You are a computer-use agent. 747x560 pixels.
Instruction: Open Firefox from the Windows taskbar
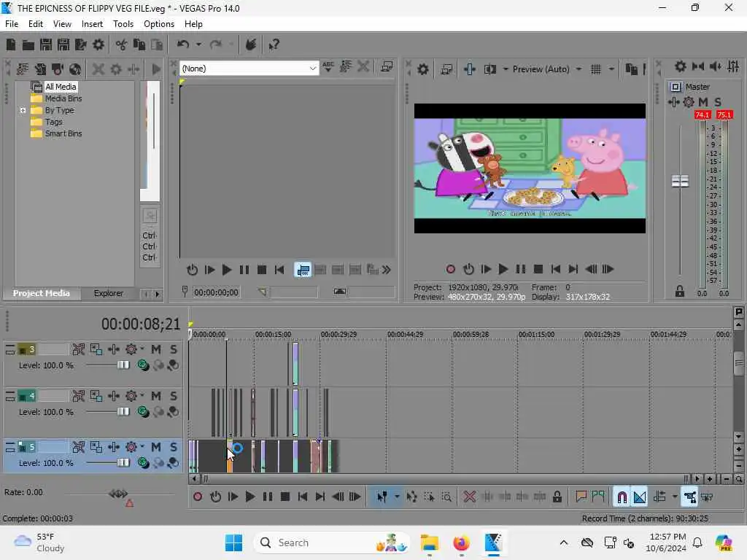coord(461,542)
